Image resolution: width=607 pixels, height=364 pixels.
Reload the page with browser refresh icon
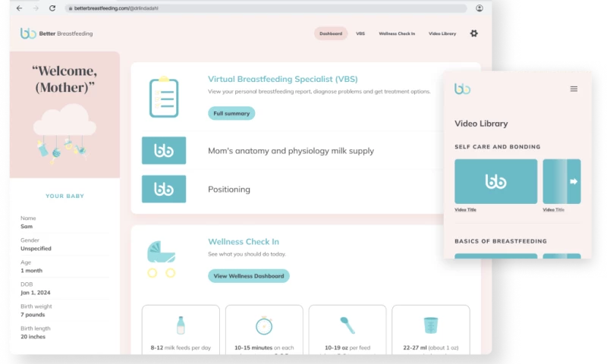coord(52,8)
